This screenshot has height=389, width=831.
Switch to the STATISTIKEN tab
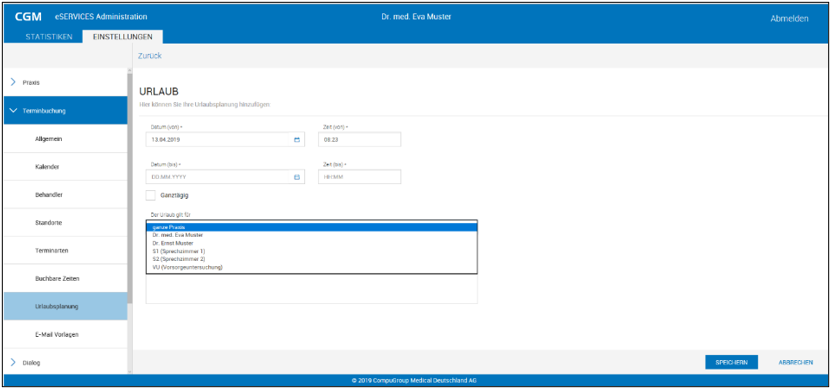coord(49,37)
